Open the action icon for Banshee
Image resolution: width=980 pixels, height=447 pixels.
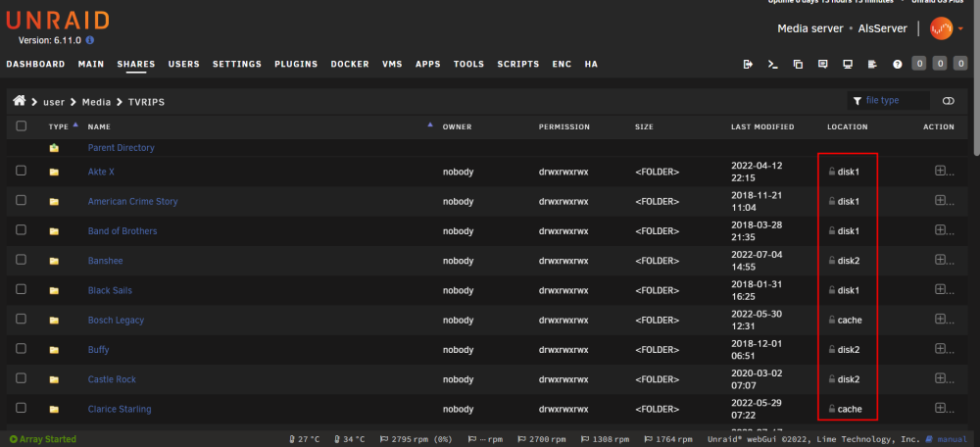point(940,260)
